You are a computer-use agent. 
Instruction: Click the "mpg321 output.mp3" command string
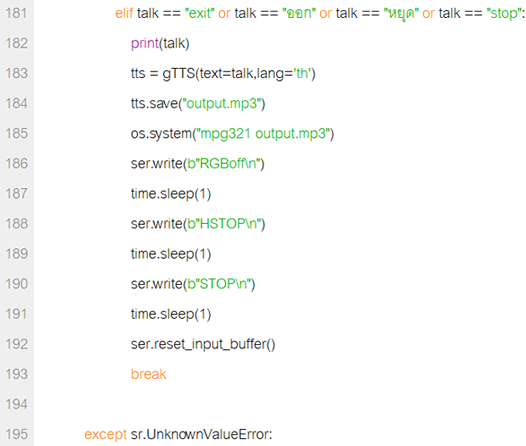[x=265, y=134]
